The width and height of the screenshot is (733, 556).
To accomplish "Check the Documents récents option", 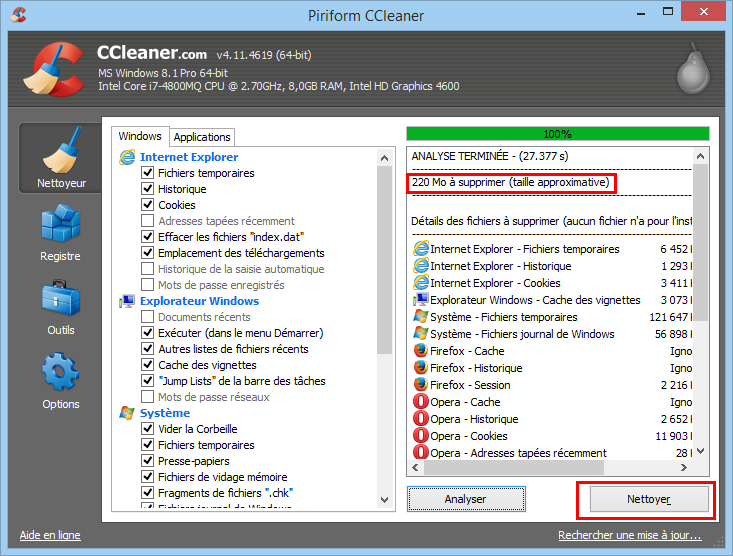I will (148, 317).
